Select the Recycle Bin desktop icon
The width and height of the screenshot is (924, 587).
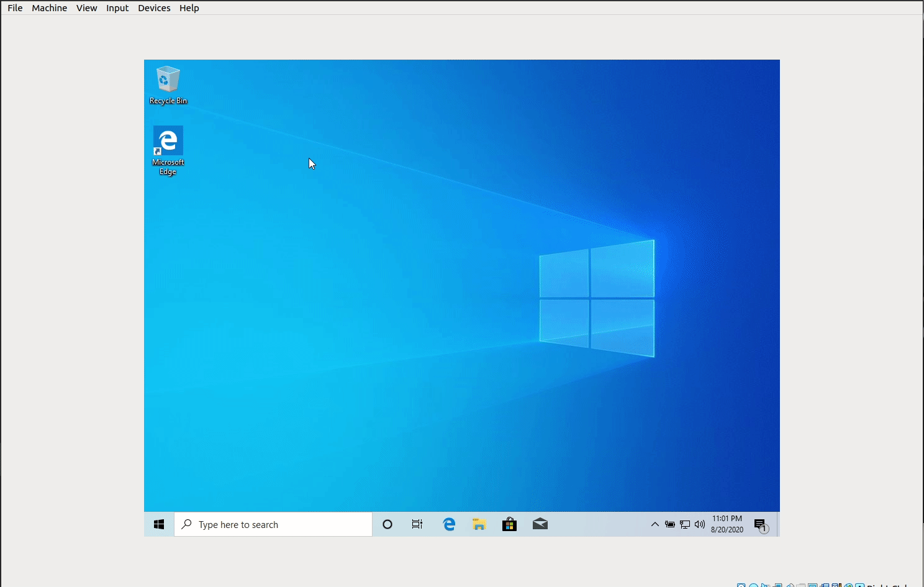pyautogui.click(x=168, y=85)
